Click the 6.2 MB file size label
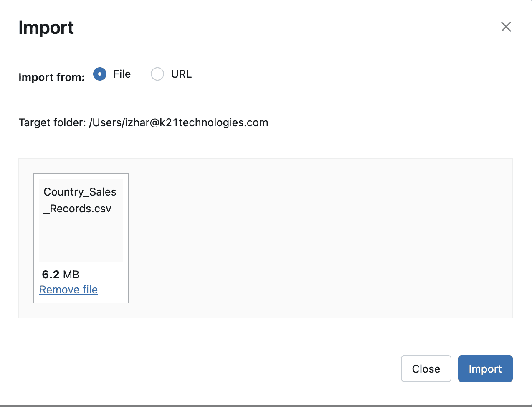 [61, 275]
